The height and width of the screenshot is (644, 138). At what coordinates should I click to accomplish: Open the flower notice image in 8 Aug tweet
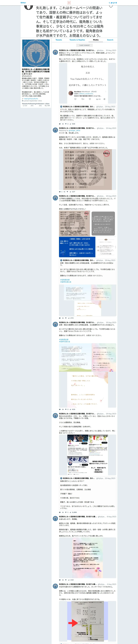pos(88,558)
